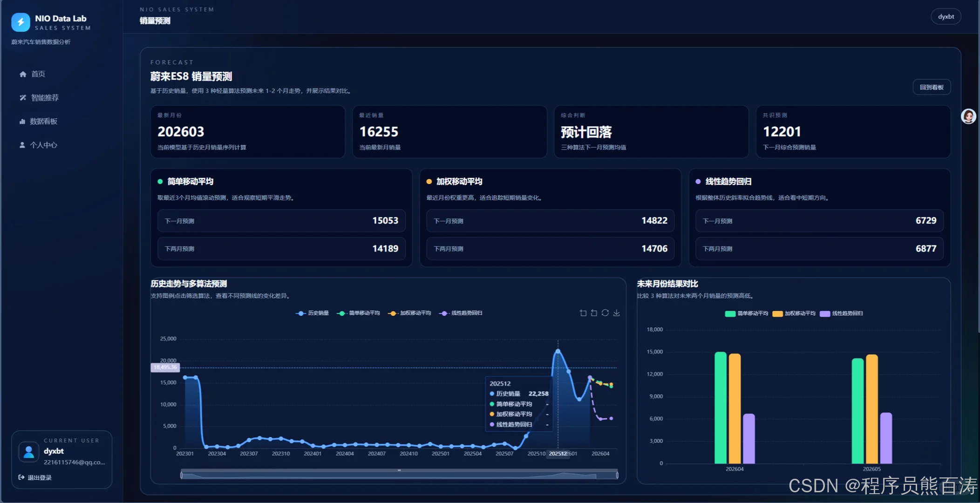
Task: Click the 蔚来ES8 销量预测 heading
Action: [191, 76]
